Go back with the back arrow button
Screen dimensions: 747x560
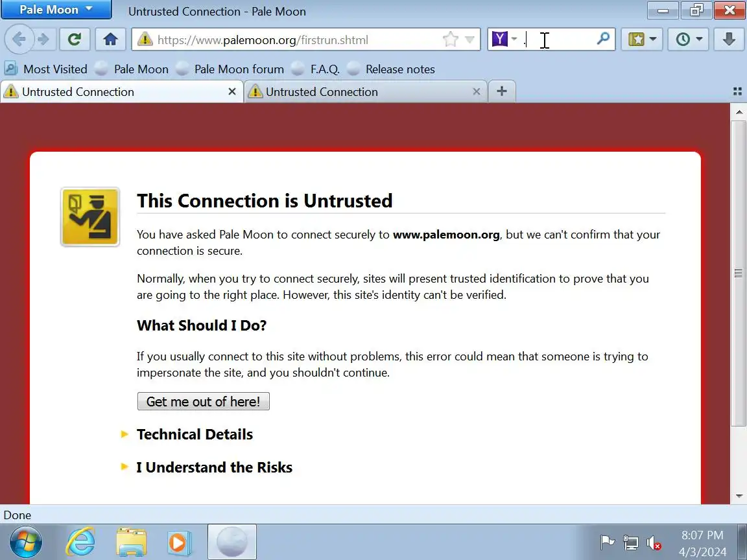pos(19,39)
